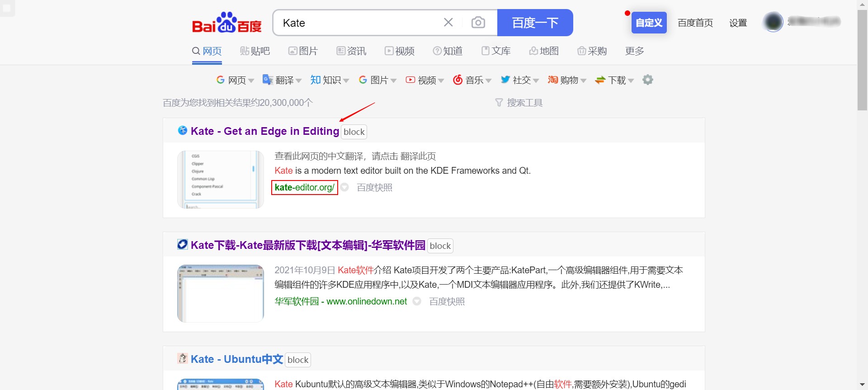Image resolution: width=868 pixels, height=390 pixels.
Task: Click the 翻译此页 link
Action: pos(418,157)
